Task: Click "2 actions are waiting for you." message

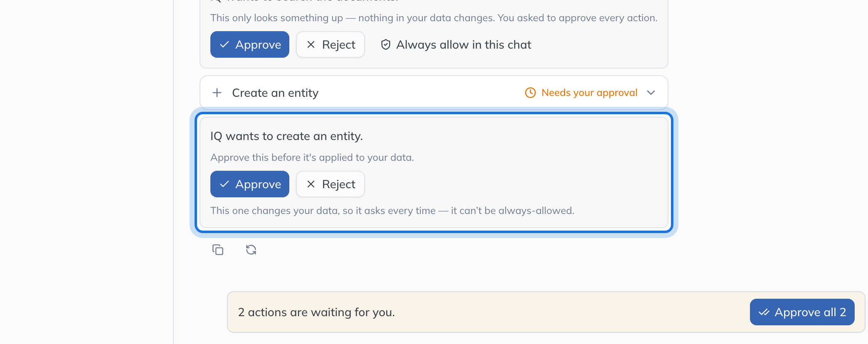Action: (x=316, y=312)
